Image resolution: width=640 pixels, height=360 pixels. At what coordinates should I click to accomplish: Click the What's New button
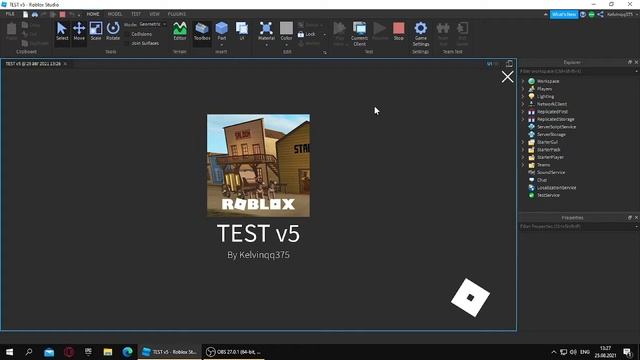564,14
